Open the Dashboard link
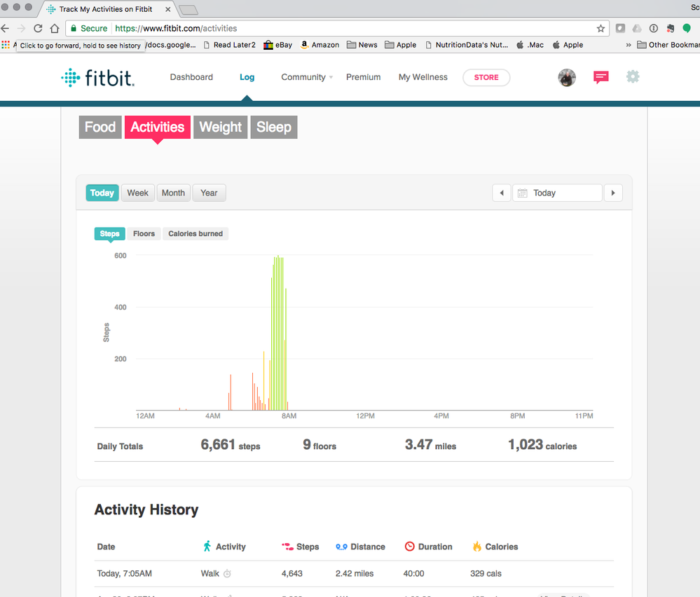This screenshot has height=597, width=700. point(191,77)
